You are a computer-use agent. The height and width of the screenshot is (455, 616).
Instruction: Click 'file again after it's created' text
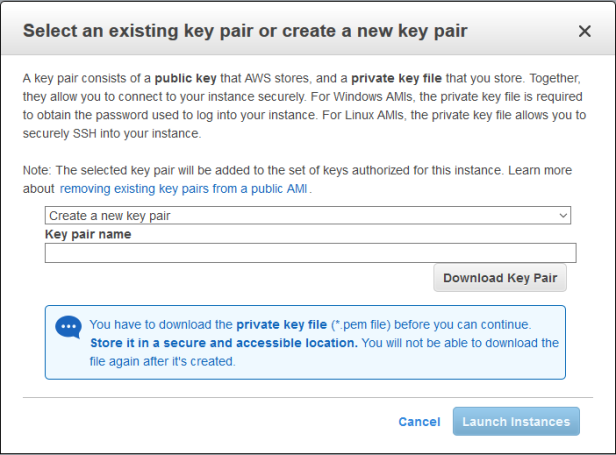point(162,361)
